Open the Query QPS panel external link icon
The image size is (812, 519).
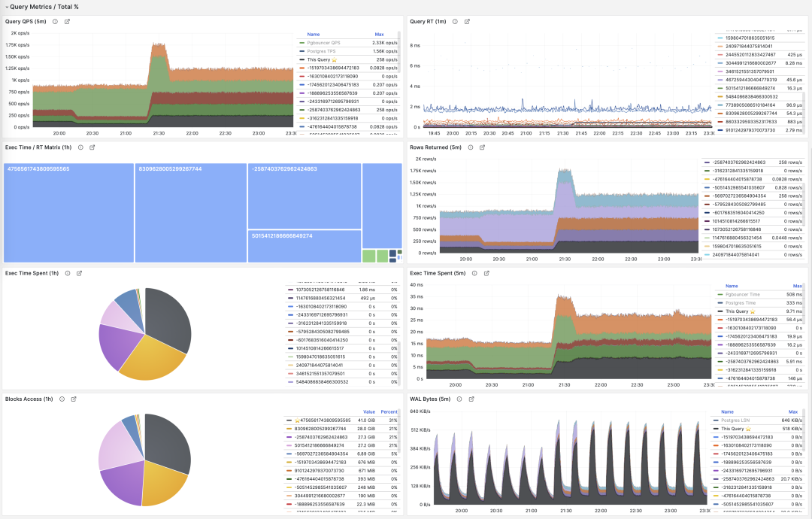point(67,21)
